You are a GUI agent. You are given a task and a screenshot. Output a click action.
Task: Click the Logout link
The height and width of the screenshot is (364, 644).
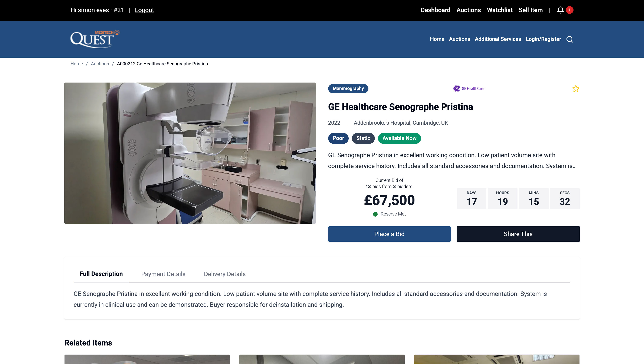144,10
